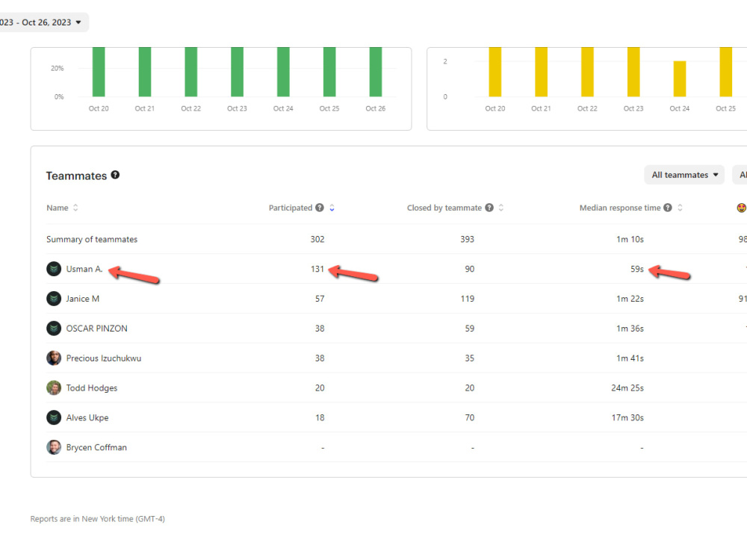Click the yellow Oct 22 bar

587,72
